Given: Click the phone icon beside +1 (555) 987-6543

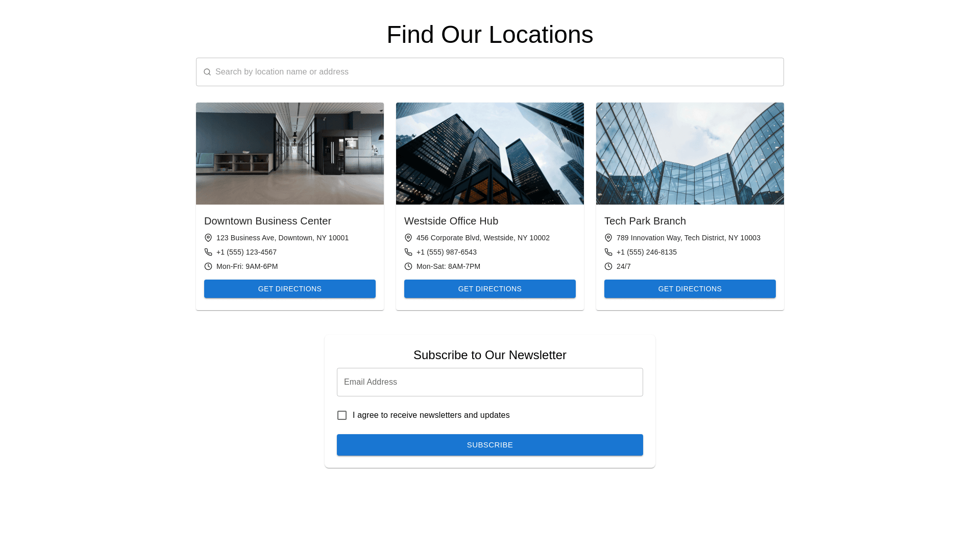Looking at the screenshot, I should click(408, 252).
